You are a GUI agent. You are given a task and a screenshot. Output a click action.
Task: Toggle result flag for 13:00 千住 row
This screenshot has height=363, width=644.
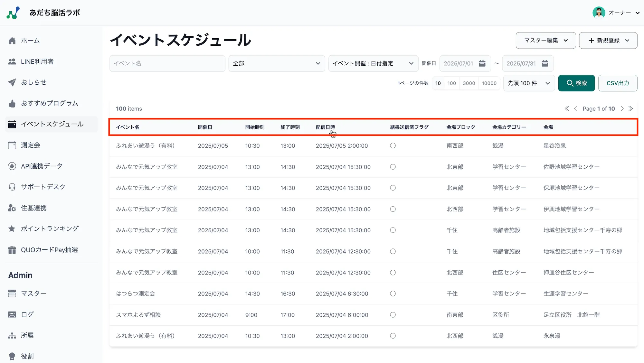tap(393, 230)
